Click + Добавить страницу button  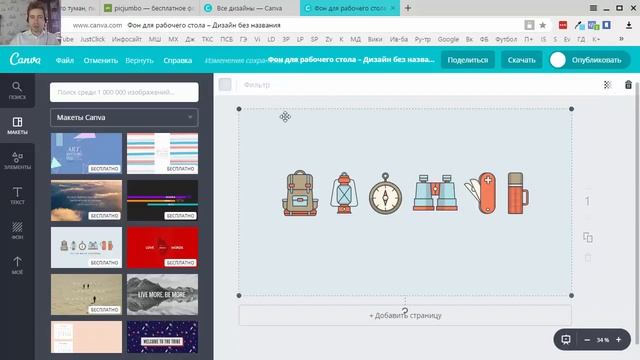click(405, 316)
